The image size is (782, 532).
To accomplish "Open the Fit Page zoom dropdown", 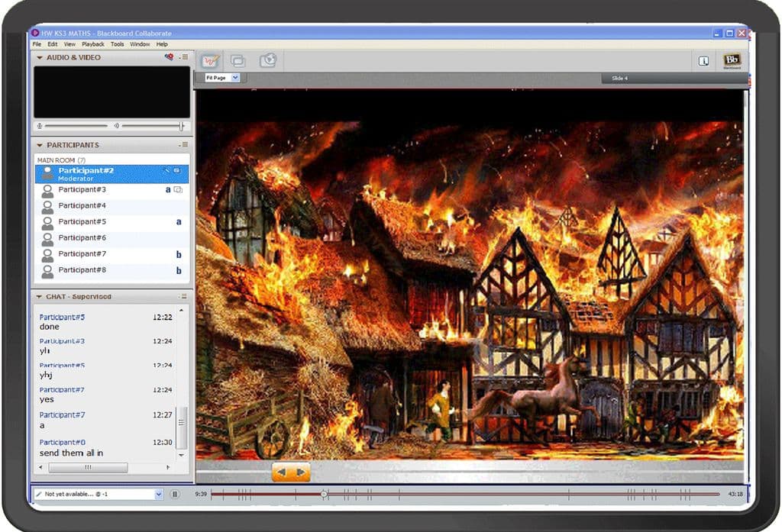I will coord(235,78).
